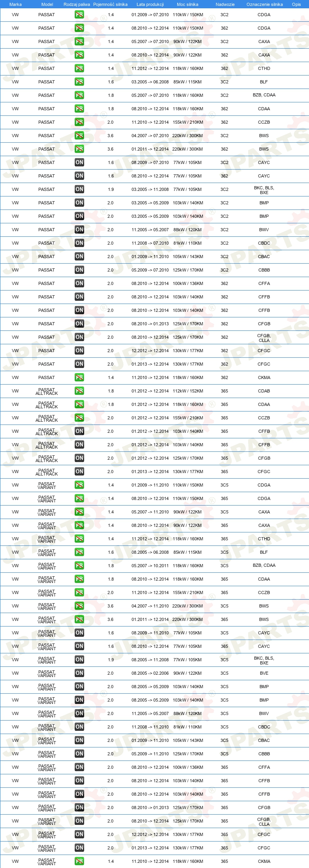
Task: Select the ON icon in the 3C2 CBBB row
Action: (79, 270)
